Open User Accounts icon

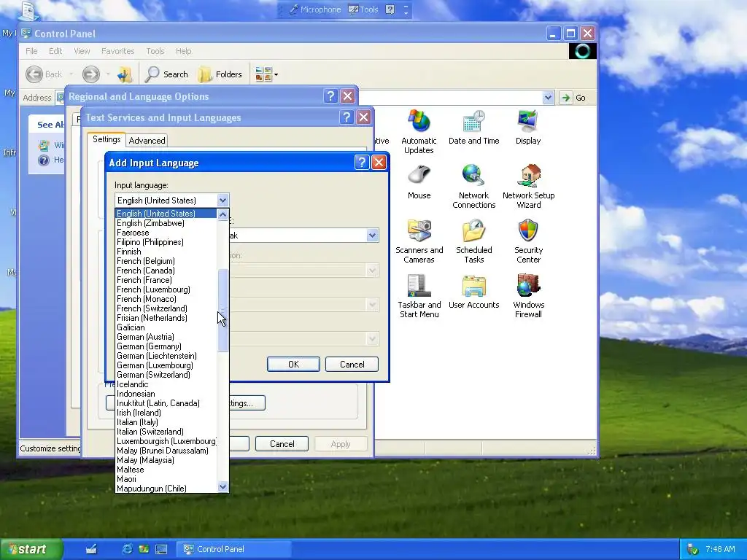[473, 292]
